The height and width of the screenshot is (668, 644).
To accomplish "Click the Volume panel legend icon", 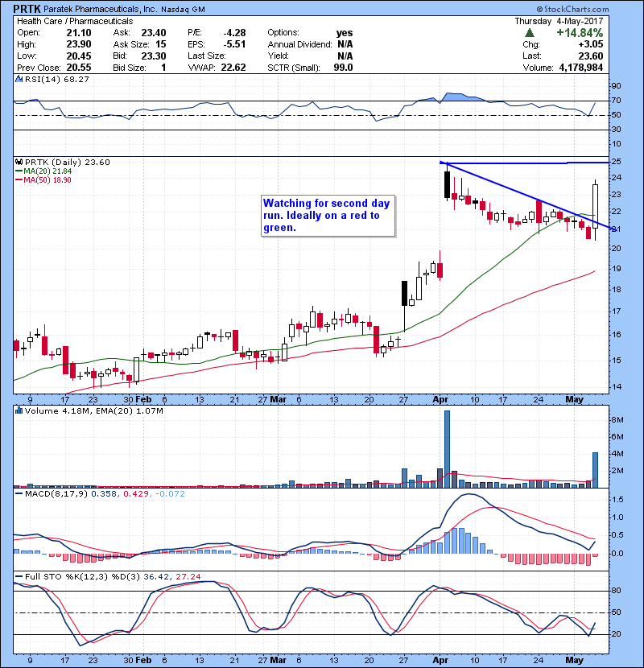I will pyautogui.click(x=19, y=411).
